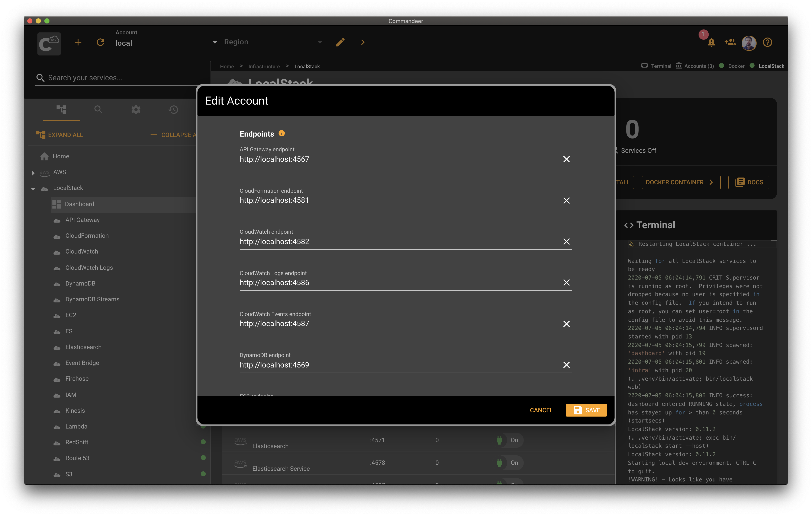This screenshot has height=516, width=812.
Task: Select the search sidebar tab
Action: tap(98, 110)
